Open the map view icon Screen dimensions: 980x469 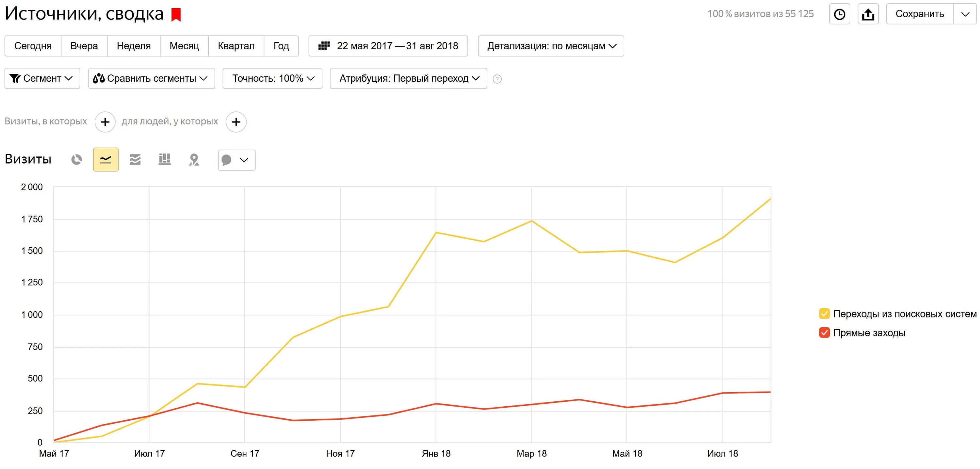(x=194, y=159)
